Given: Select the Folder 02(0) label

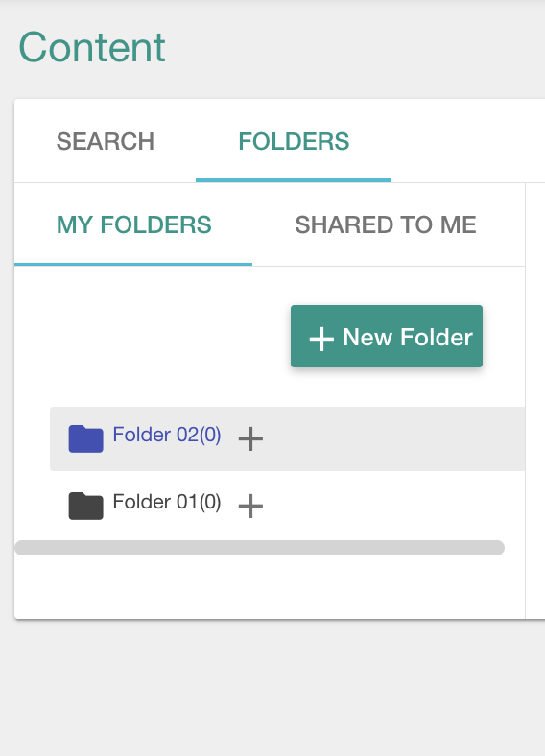Looking at the screenshot, I should [x=167, y=435].
